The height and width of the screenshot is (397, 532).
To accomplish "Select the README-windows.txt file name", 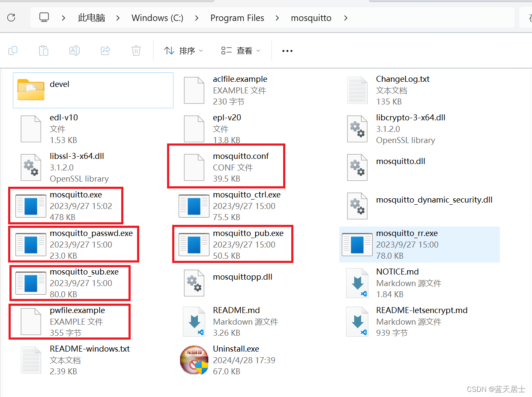I will (x=90, y=349).
